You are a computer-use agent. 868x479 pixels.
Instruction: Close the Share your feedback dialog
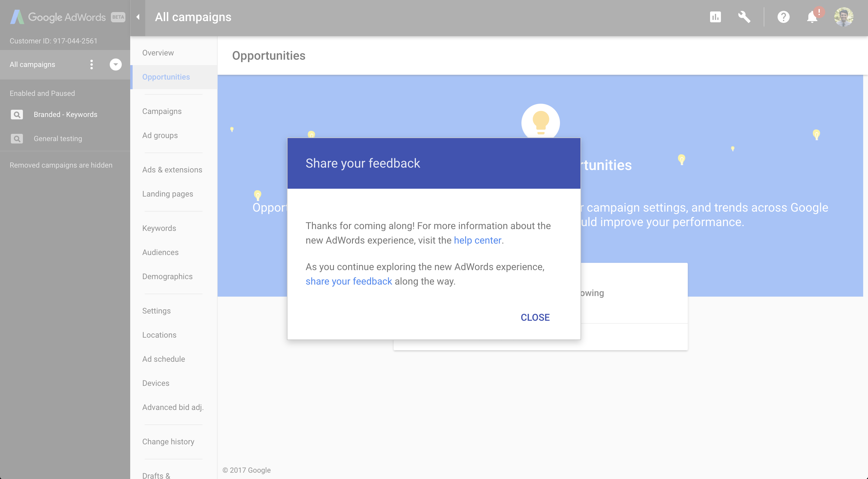(x=535, y=317)
